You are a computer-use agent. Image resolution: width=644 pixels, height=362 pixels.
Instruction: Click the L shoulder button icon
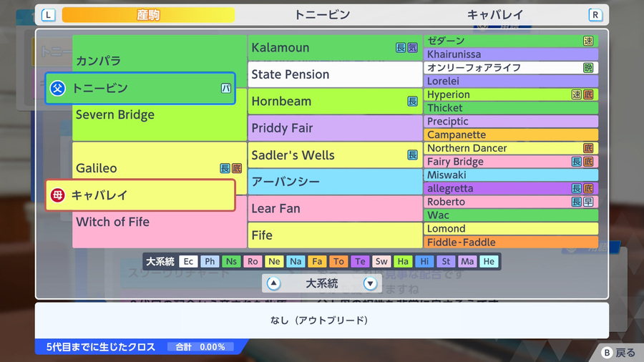point(48,15)
